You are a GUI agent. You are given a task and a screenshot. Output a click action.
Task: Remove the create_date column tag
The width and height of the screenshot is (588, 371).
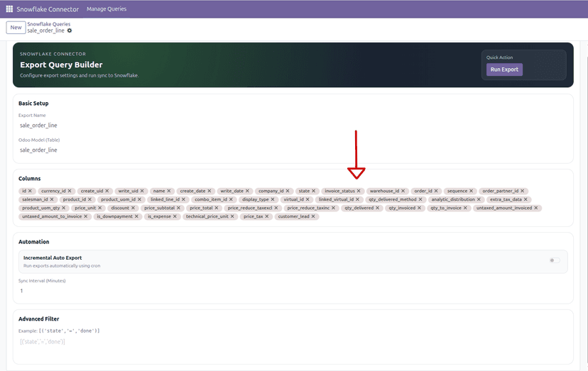(x=209, y=191)
